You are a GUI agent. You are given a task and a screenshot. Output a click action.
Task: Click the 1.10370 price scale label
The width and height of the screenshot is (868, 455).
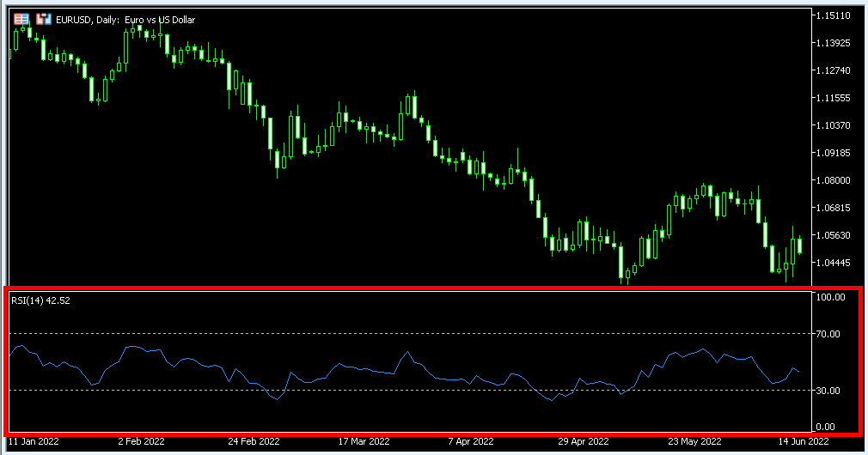click(x=833, y=125)
